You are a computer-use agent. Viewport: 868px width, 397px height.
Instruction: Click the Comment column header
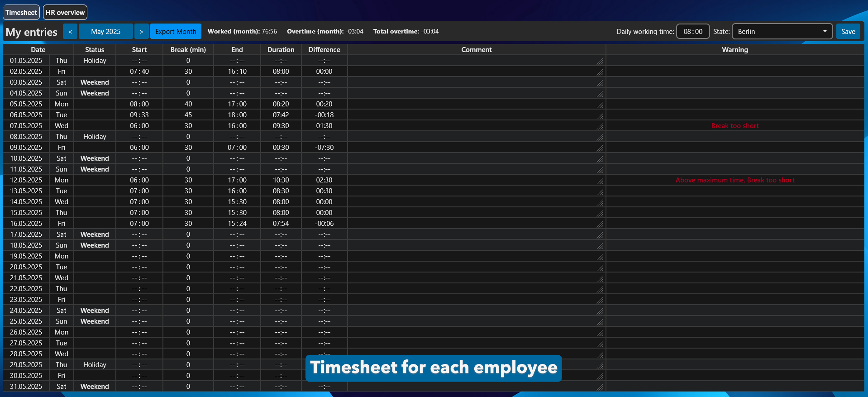pyautogui.click(x=477, y=50)
